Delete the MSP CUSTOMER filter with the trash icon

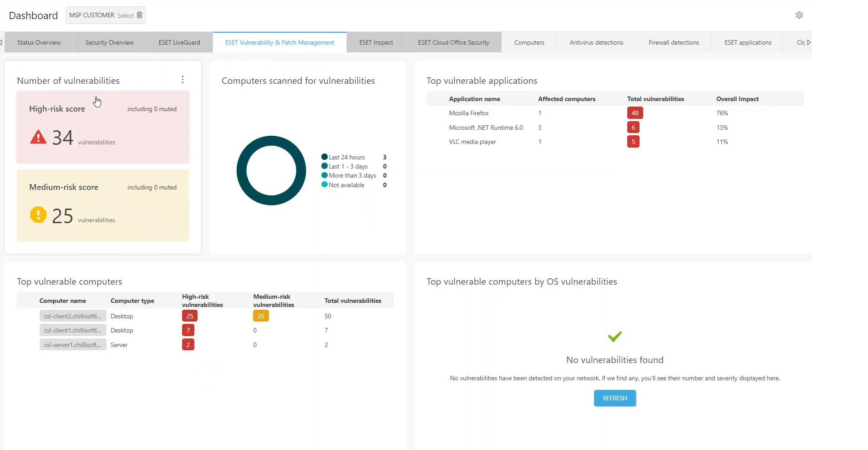pos(139,15)
